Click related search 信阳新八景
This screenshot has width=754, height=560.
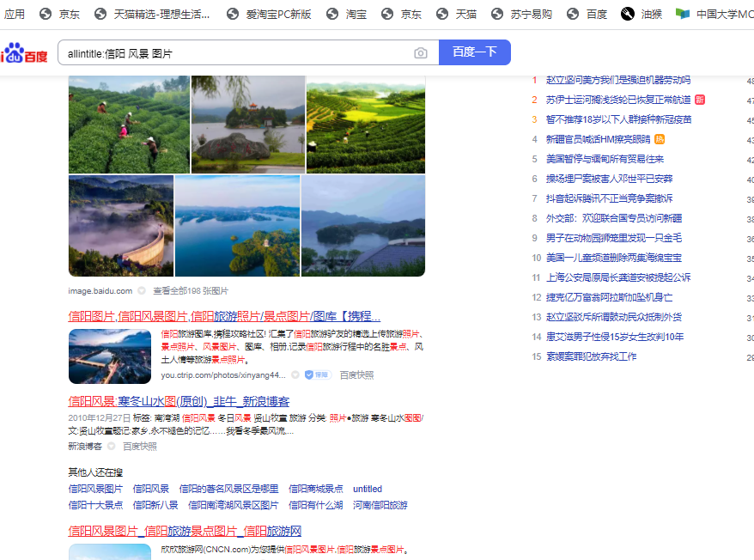pos(155,505)
